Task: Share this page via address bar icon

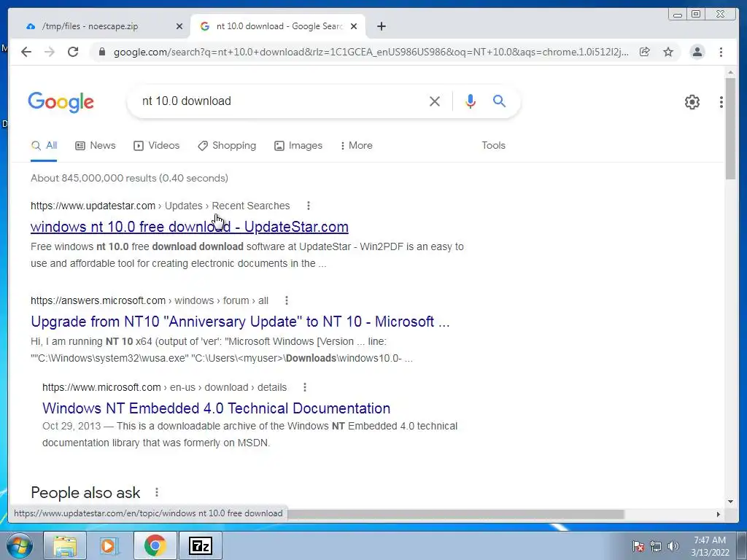Action: [x=645, y=52]
